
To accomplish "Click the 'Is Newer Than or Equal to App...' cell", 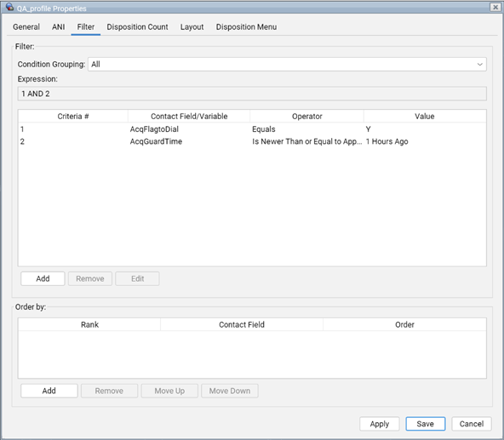I will pos(307,141).
